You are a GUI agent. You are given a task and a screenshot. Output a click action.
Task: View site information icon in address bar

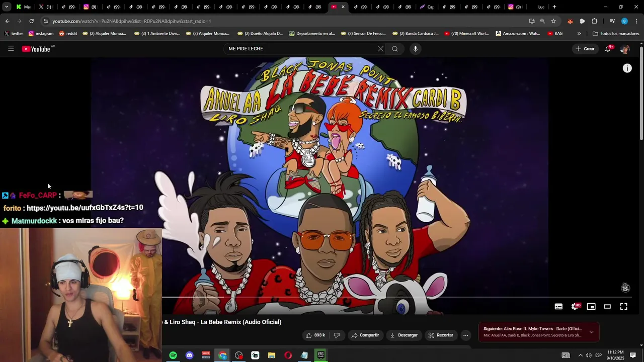coord(46,21)
